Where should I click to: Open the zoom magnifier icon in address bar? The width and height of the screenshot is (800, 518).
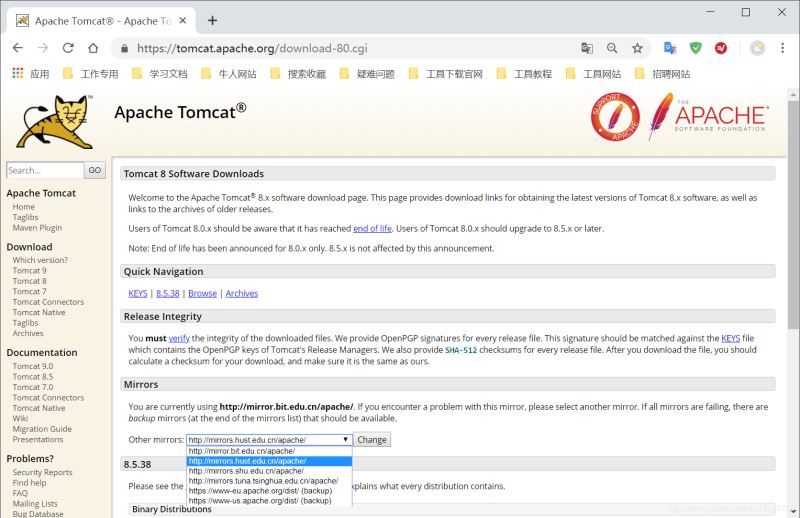pyautogui.click(x=612, y=48)
